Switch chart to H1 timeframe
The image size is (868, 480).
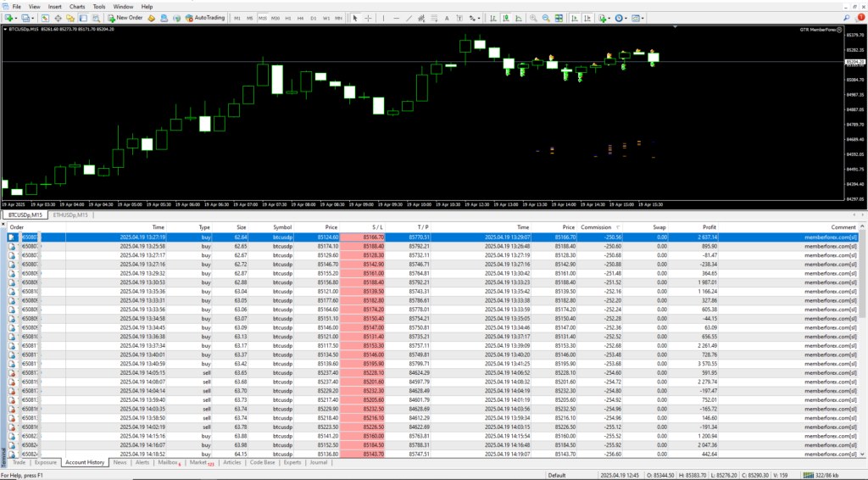[288, 17]
